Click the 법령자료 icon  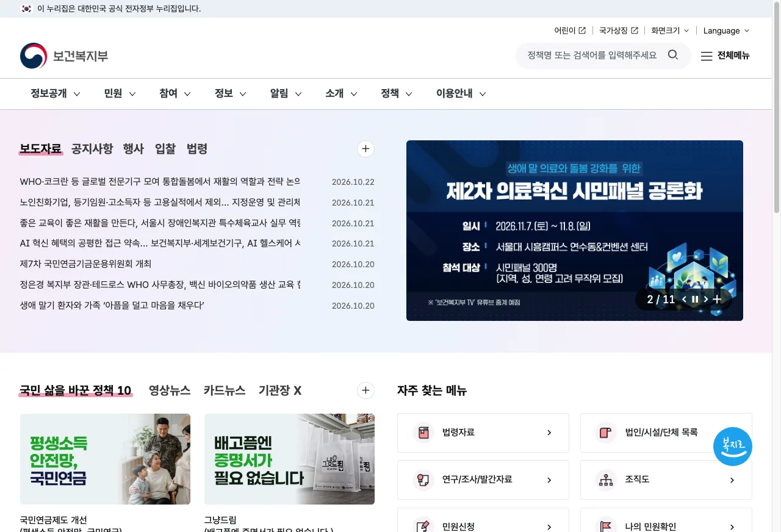tap(422, 433)
